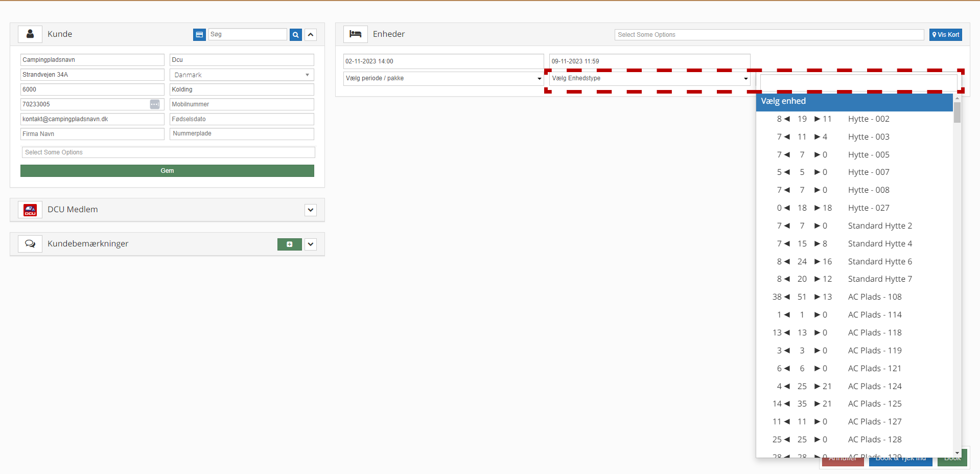
Task: Click the customer card icon beside search
Action: click(199, 35)
